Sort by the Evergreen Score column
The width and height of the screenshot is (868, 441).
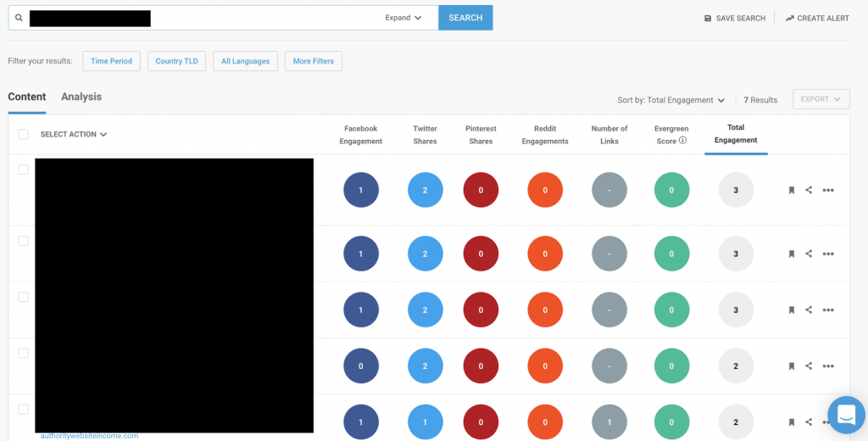(x=671, y=135)
